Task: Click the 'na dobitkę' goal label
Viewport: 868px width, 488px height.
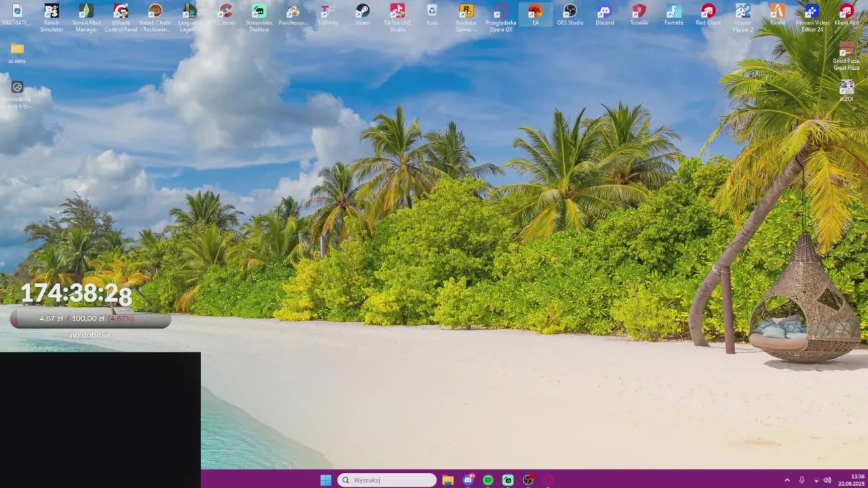Action: 90,335
